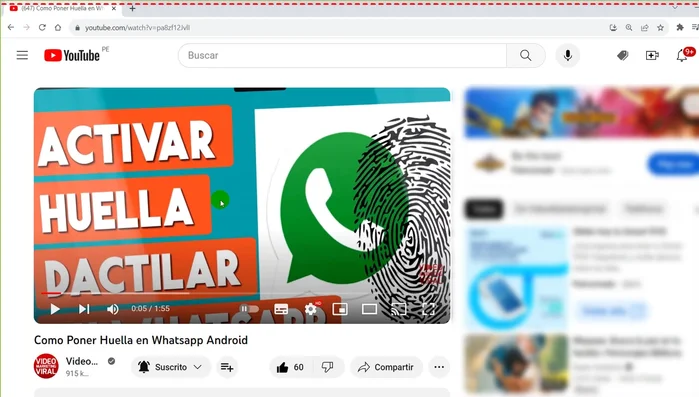Close the Como Poner Huella tab
The width and height of the screenshot is (699, 397).
[x=114, y=8]
